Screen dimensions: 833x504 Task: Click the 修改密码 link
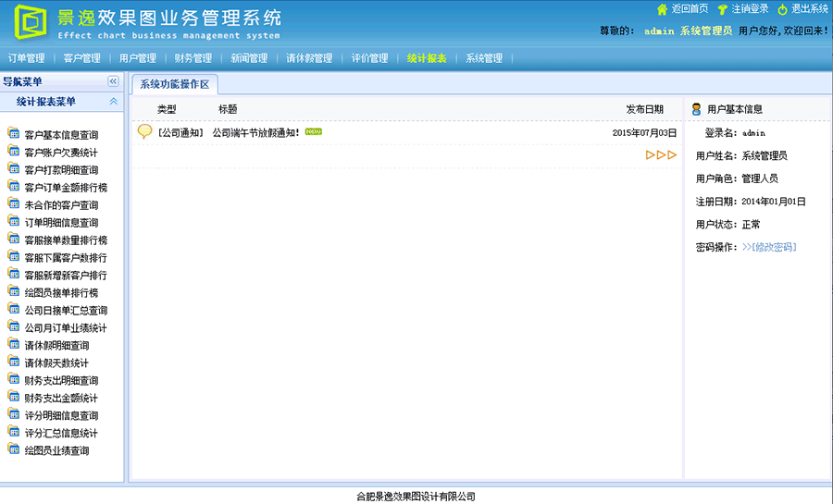[769, 248]
